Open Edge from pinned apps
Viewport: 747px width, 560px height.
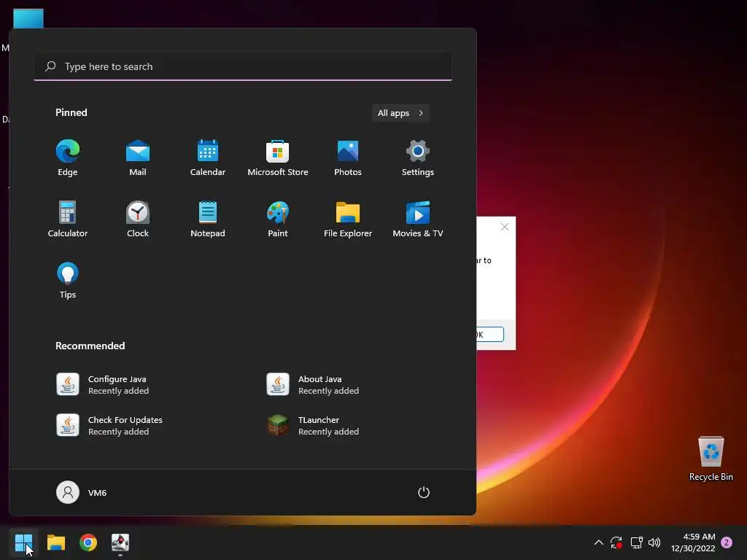coord(68,158)
